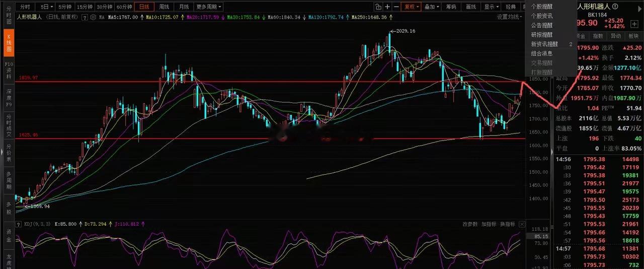Open the 异动 tab in quote panel
Screen dimensions: 644x269
point(616,36)
